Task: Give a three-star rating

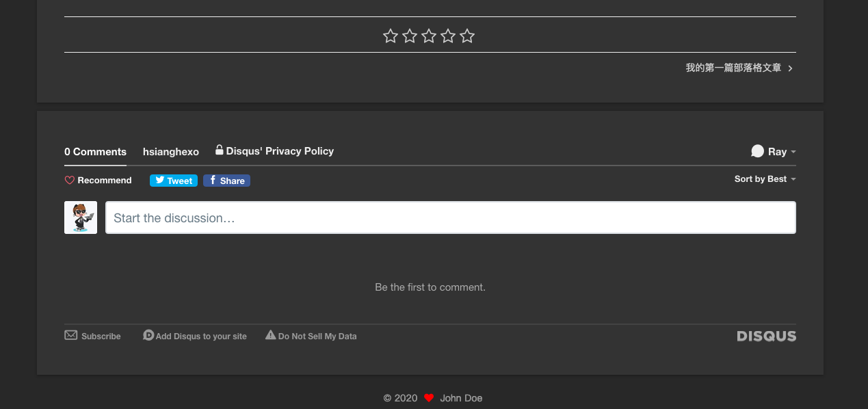Action: coord(429,36)
